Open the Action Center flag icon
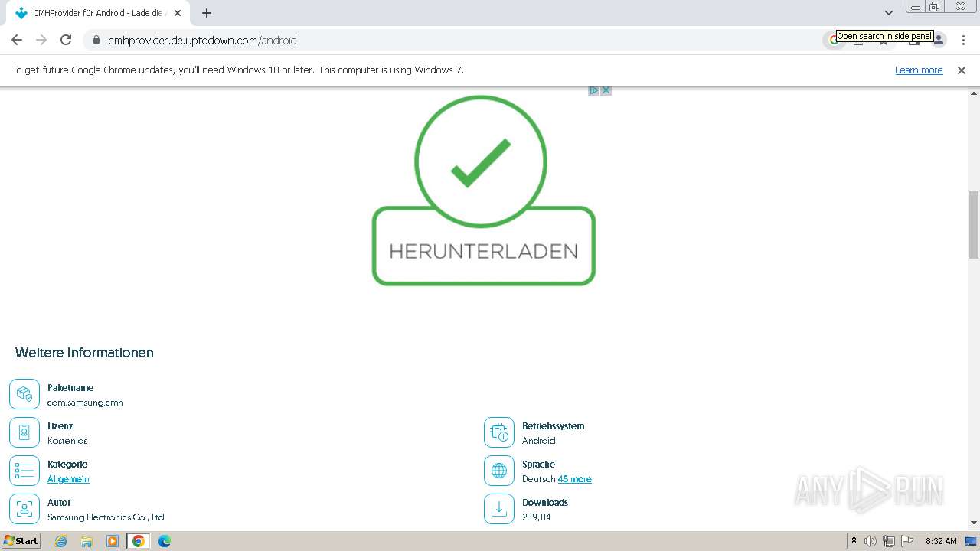Screen dimensions: 980x551 tap(907, 541)
